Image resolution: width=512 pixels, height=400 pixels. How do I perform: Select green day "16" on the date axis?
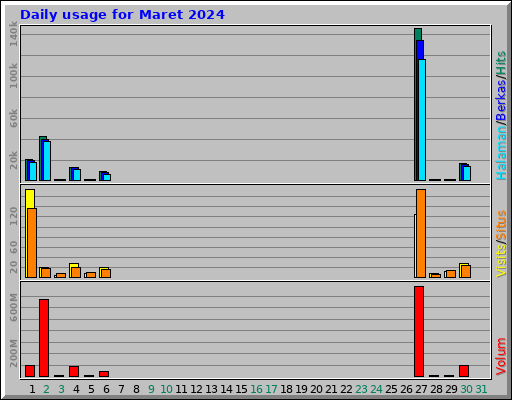click(256, 389)
